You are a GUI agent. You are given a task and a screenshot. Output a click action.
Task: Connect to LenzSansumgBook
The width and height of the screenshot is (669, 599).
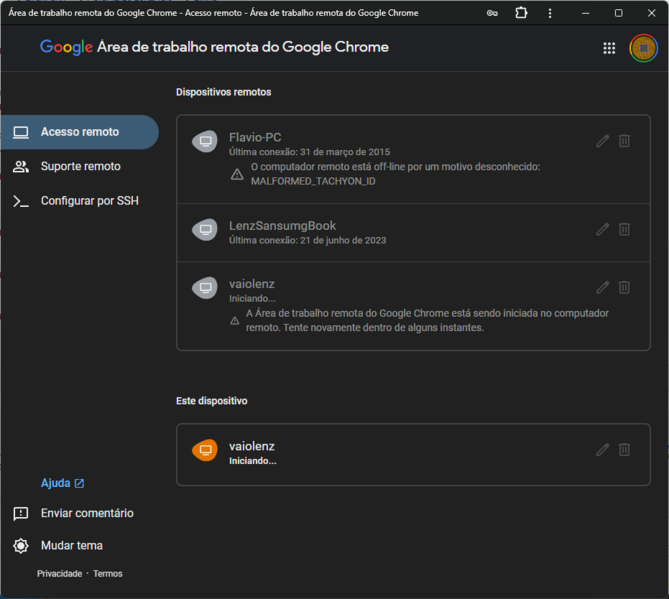pos(413,233)
